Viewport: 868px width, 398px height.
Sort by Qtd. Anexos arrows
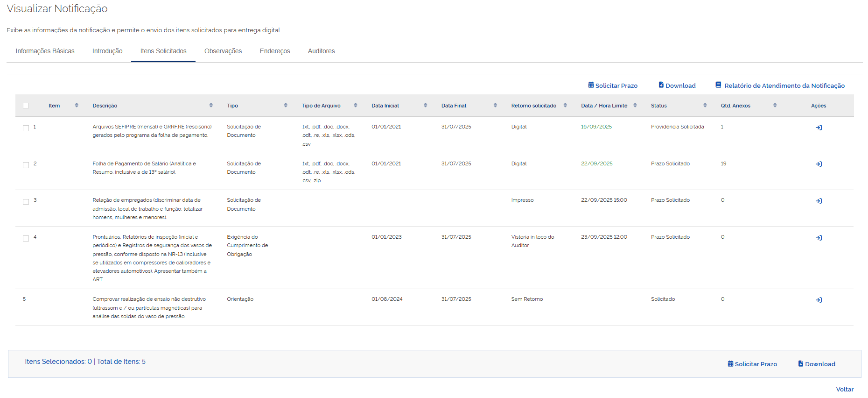coord(775,106)
